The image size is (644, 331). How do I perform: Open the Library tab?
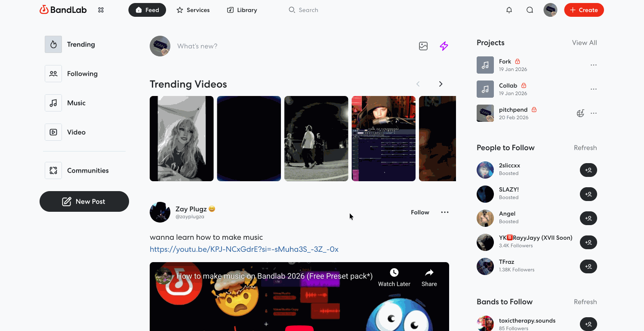click(x=241, y=9)
